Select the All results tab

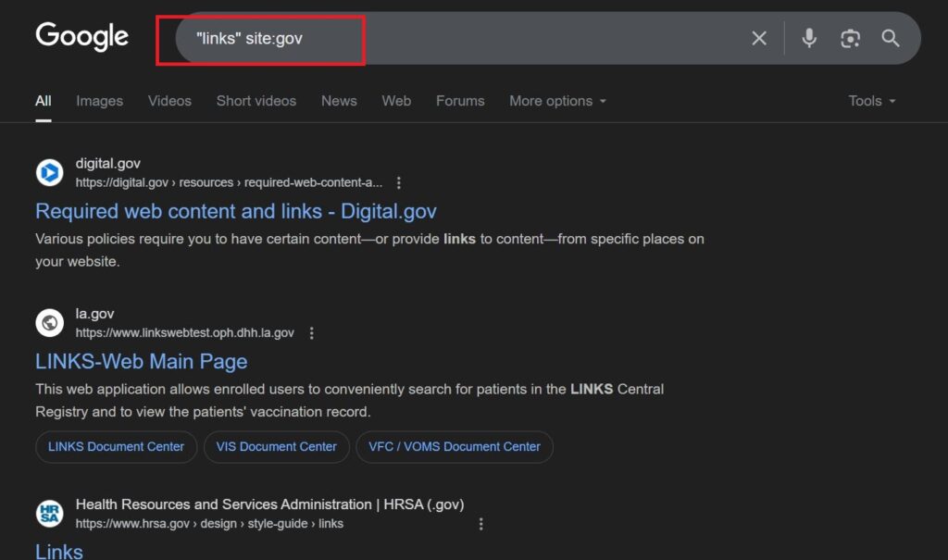pos(43,101)
